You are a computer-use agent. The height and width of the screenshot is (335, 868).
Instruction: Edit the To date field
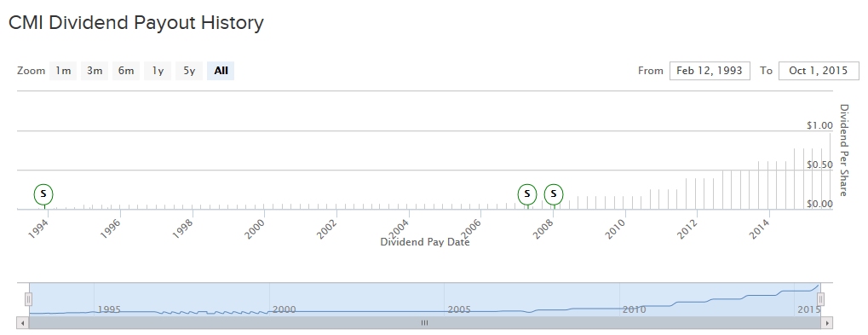[x=819, y=71]
